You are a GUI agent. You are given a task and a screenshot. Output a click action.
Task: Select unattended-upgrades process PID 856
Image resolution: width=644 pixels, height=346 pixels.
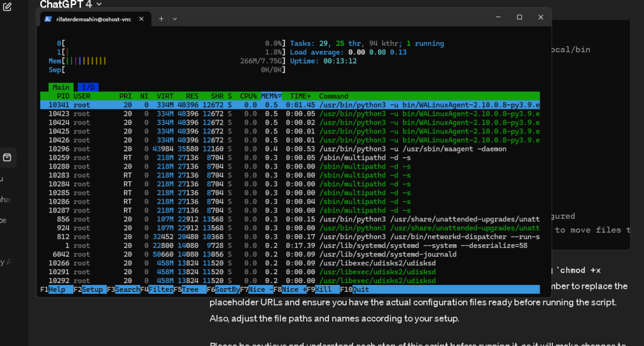tap(290, 219)
